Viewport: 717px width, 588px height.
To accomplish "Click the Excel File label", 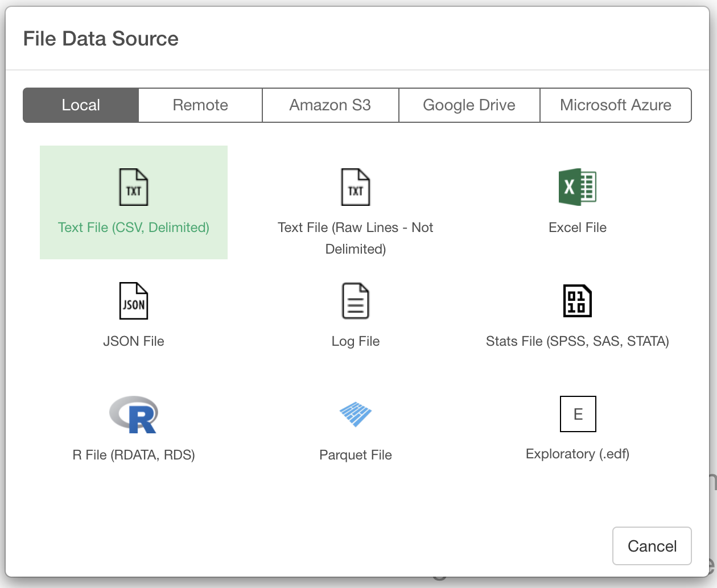I will [x=577, y=227].
